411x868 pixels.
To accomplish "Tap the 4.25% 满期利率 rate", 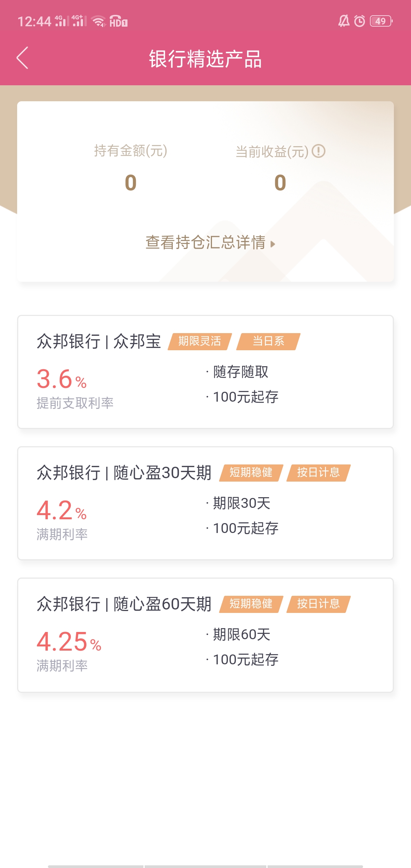I will click(x=69, y=642).
